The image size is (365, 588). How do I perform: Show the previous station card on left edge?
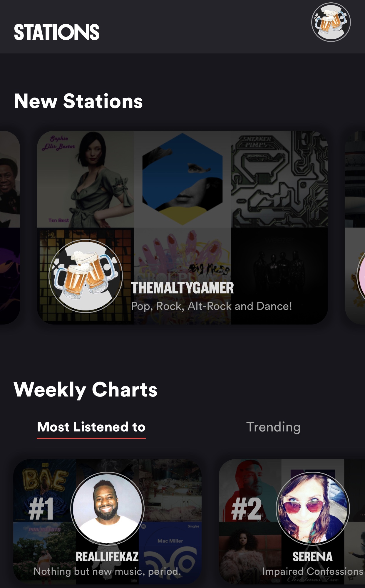click(x=10, y=228)
